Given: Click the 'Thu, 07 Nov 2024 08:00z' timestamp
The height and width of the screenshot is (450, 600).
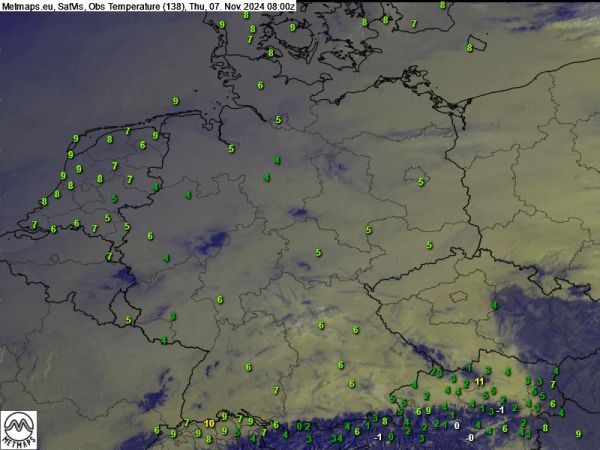Looking at the screenshot, I should pos(242,6).
